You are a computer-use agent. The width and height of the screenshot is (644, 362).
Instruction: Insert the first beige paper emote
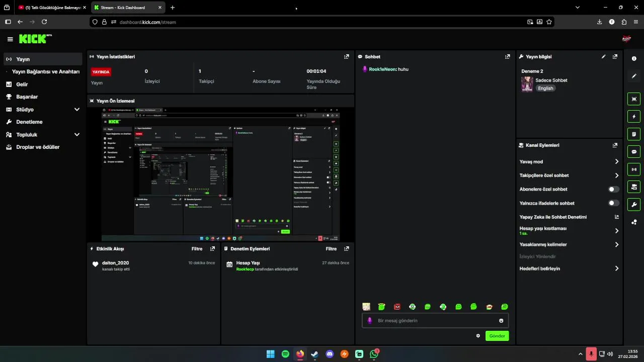pyautogui.click(x=366, y=307)
